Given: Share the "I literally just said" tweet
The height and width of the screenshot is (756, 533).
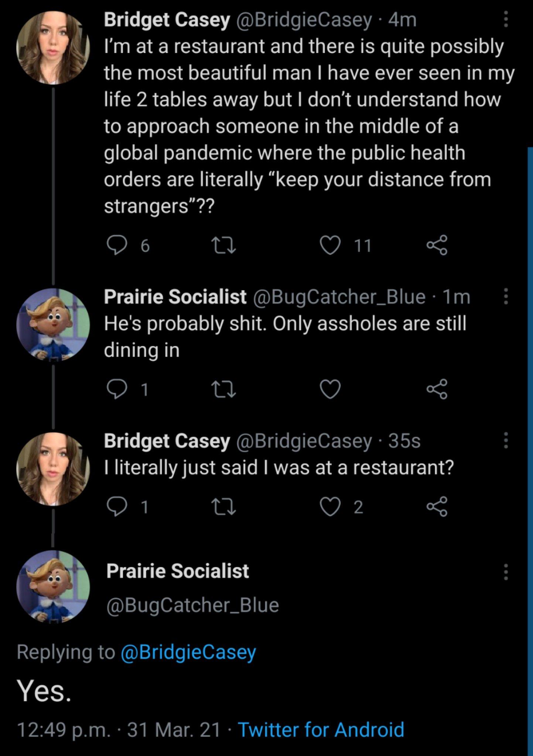Looking at the screenshot, I should tap(437, 506).
